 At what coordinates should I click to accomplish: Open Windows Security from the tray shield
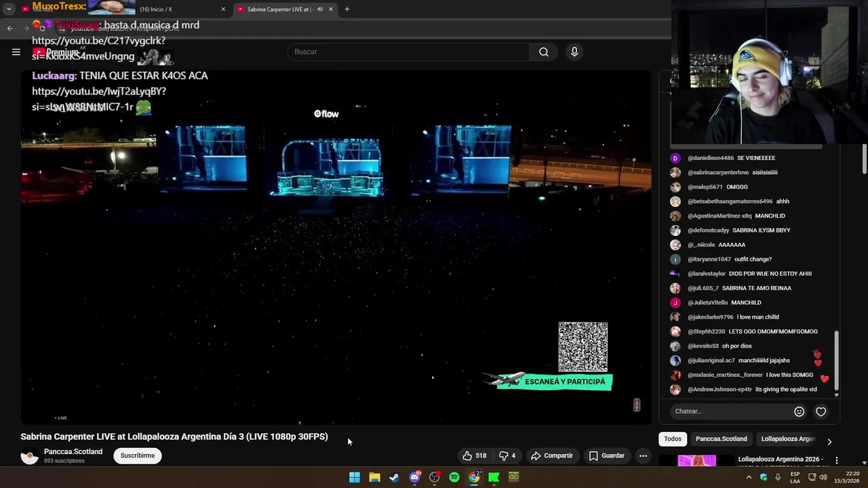coord(764,477)
